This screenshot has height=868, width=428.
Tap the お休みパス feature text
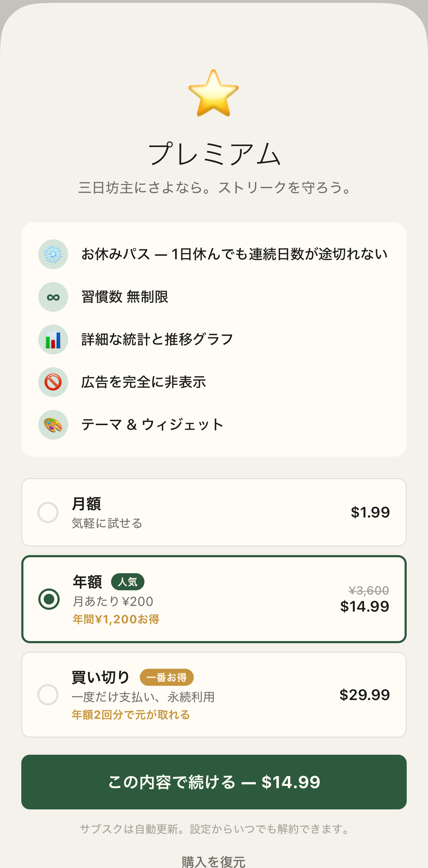(234, 254)
